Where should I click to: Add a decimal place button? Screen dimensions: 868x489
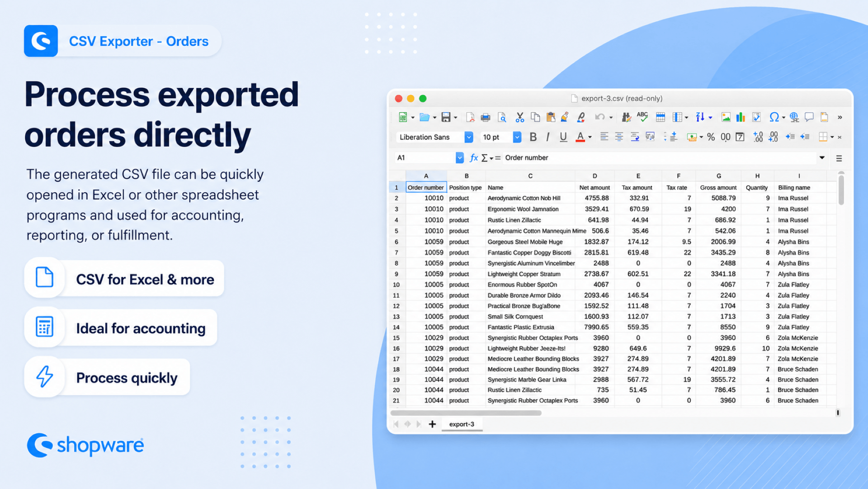point(758,137)
